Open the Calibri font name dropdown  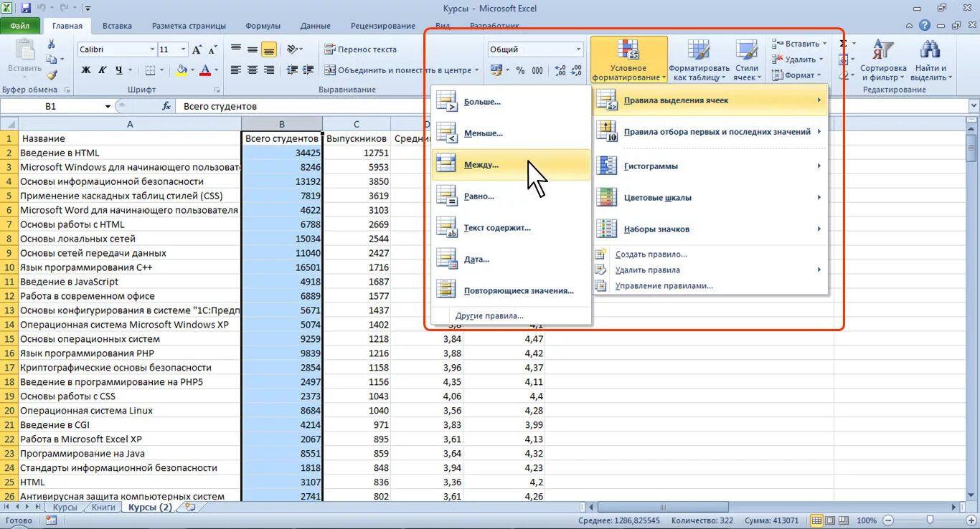[x=152, y=49]
